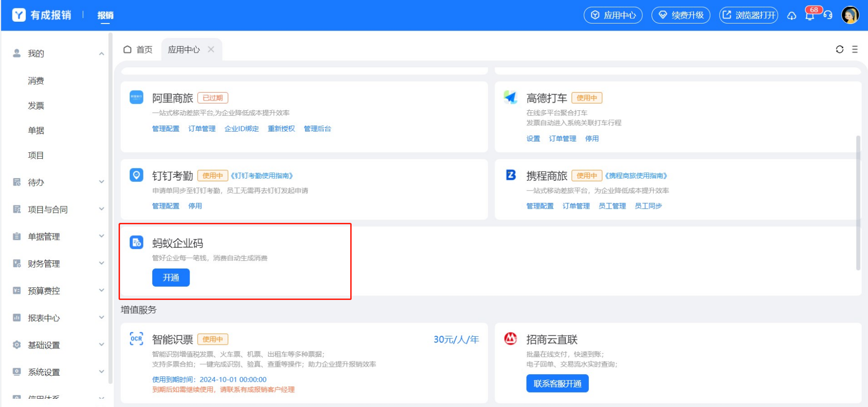Image resolution: width=868 pixels, height=407 pixels.
Task: Click the cloud download icon in header
Action: pos(792,16)
